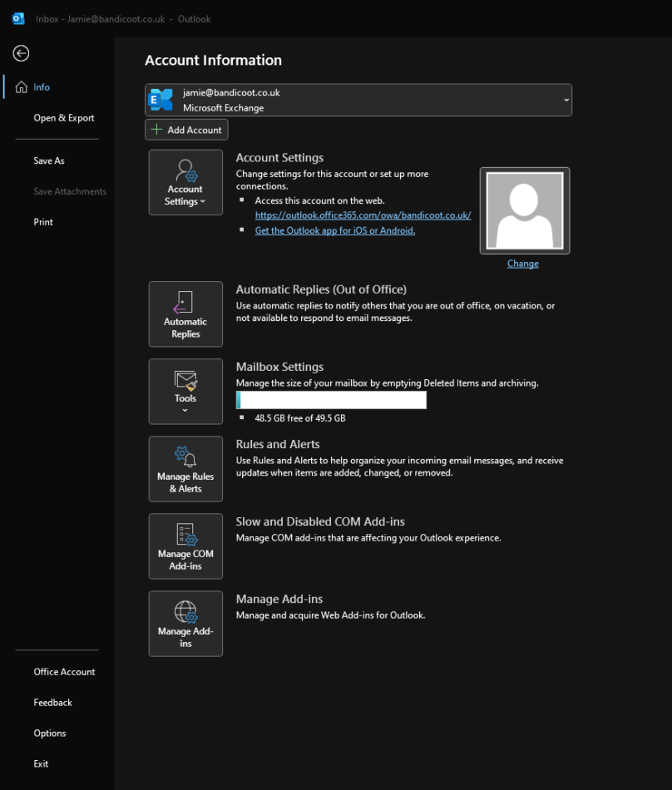Click the Change link below the profile photo

[522, 263]
